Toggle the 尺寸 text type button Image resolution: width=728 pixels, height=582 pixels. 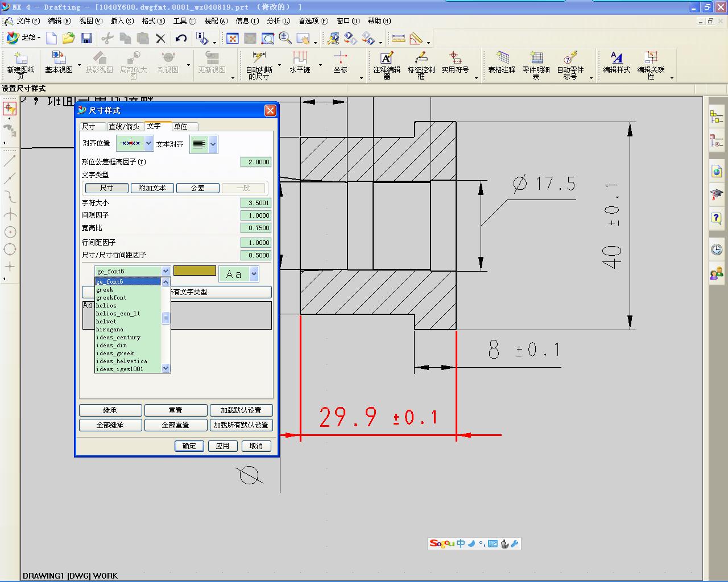(x=106, y=188)
